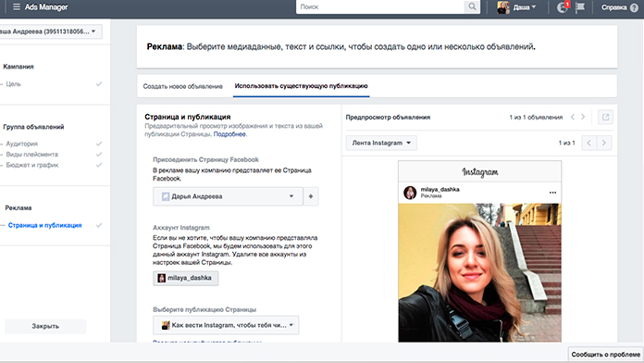Click the Группа объявлений sidebar heading
Image resolution: width=644 pixels, height=363 pixels.
point(33,127)
